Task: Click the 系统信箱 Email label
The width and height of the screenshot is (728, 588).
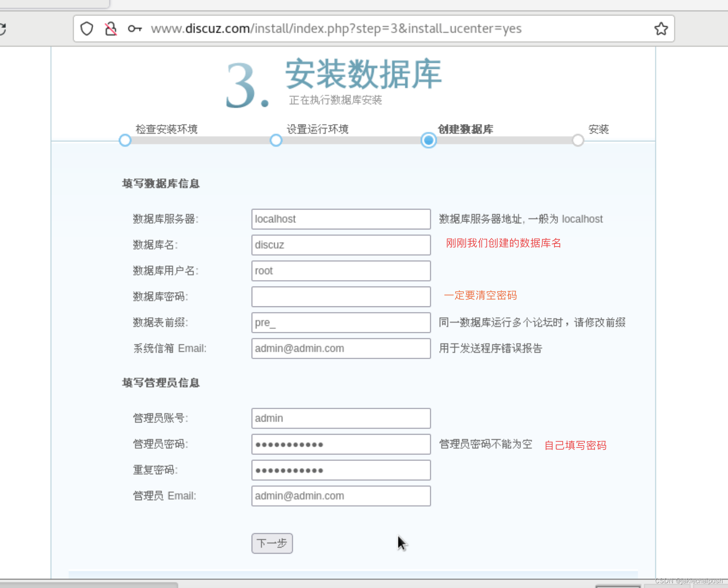Action: pos(170,348)
